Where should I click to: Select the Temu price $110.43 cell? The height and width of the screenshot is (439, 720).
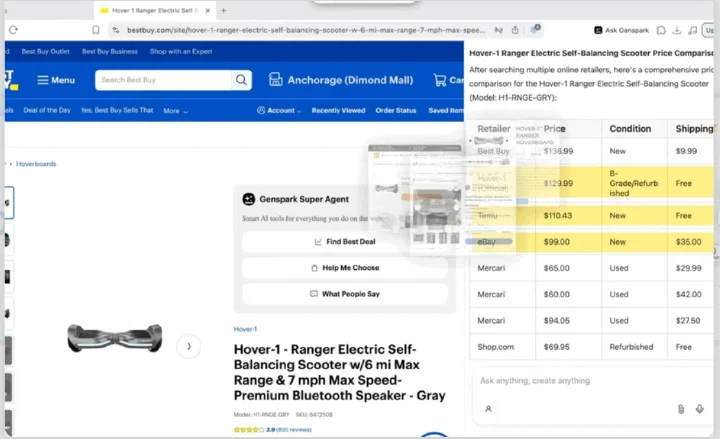point(568,215)
